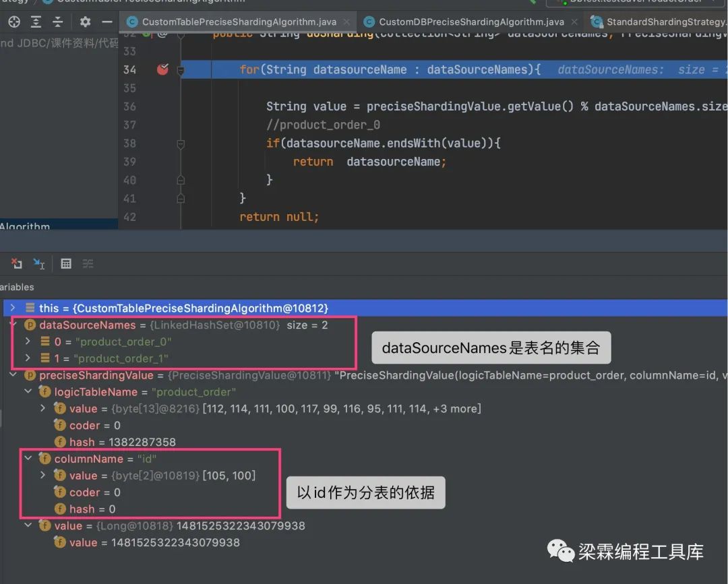Screen dimensions: 728x584
Task: Switch to CustomDBPreciseShardingAlgorithm.java tab
Action: click(x=471, y=22)
